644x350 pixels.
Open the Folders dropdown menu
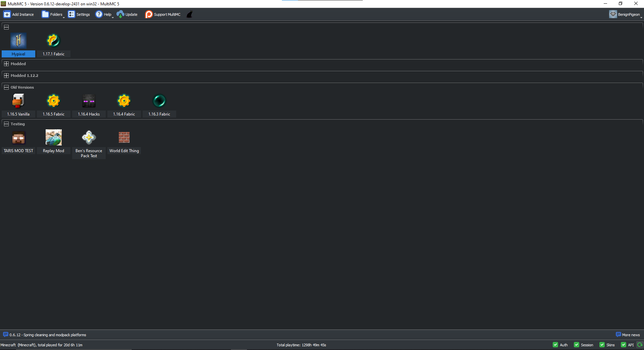[53, 14]
